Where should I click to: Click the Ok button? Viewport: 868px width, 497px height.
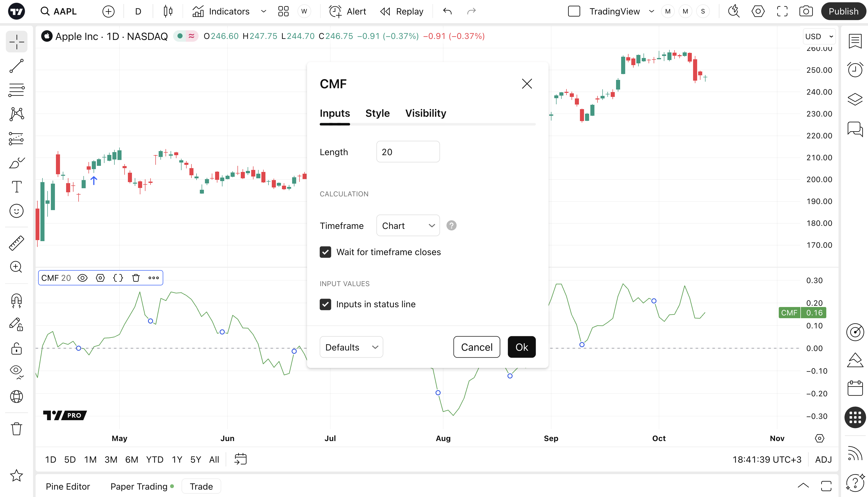(521, 347)
